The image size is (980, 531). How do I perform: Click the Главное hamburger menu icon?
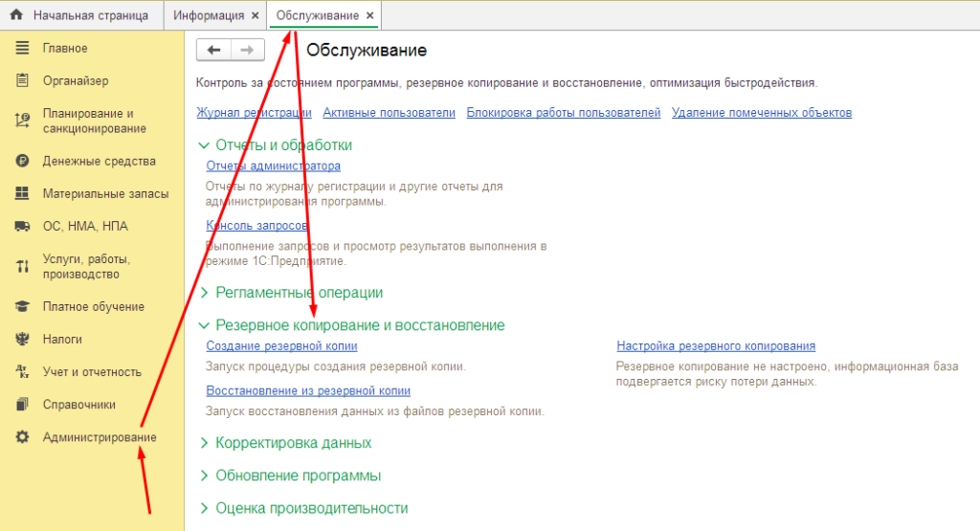pyautogui.click(x=22, y=48)
